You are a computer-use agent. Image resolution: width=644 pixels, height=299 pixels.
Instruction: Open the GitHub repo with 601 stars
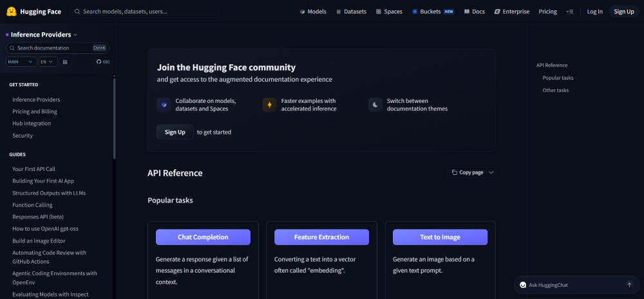coord(103,62)
